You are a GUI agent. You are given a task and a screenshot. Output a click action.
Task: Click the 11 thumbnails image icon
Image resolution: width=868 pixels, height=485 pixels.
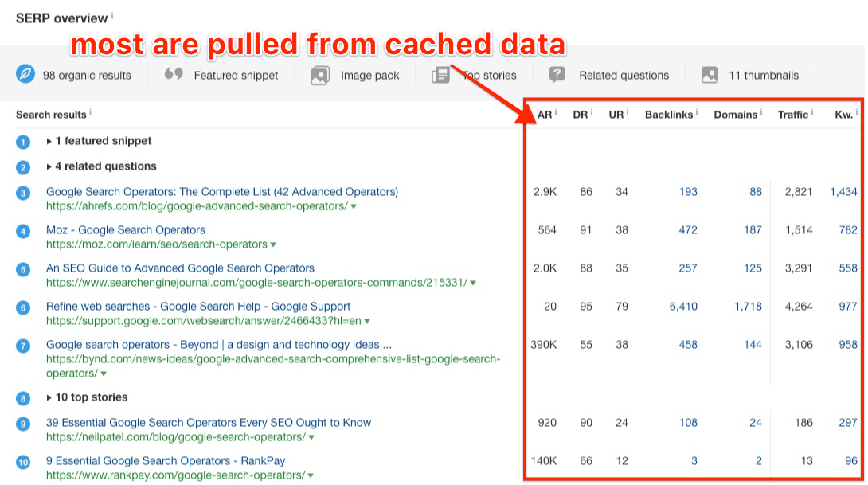[x=710, y=75]
